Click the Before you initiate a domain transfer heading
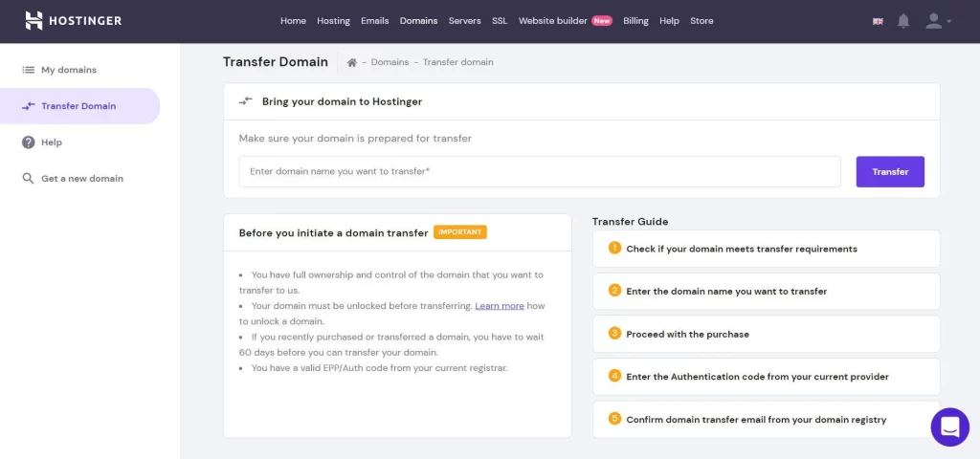Screen dimensions: 980x459 (333, 233)
